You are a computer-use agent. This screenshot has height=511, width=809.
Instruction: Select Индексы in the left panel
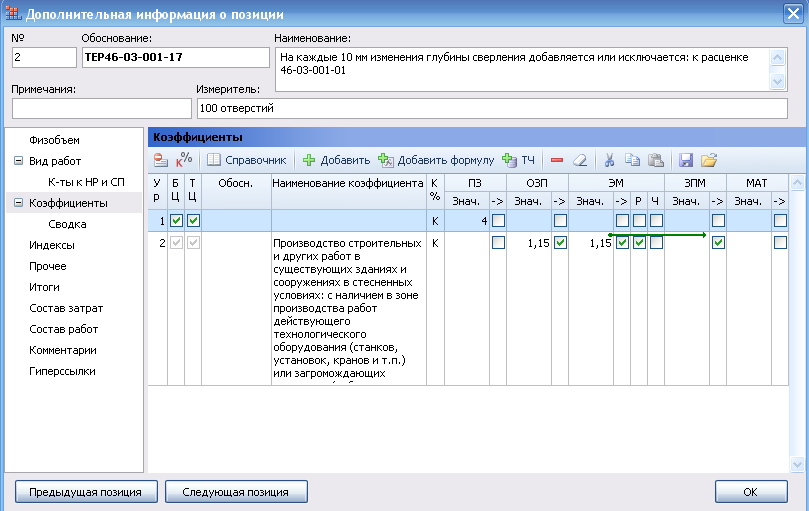click(51, 245)
